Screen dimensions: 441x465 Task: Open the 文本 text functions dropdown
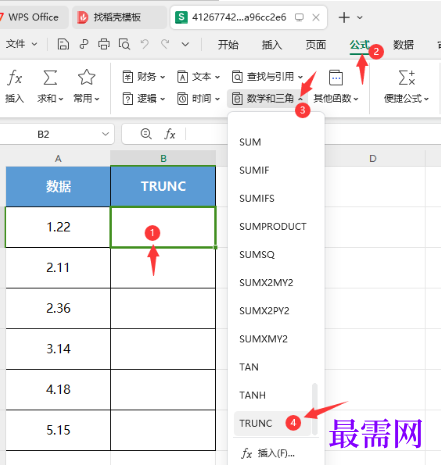[x=198, y=77]
